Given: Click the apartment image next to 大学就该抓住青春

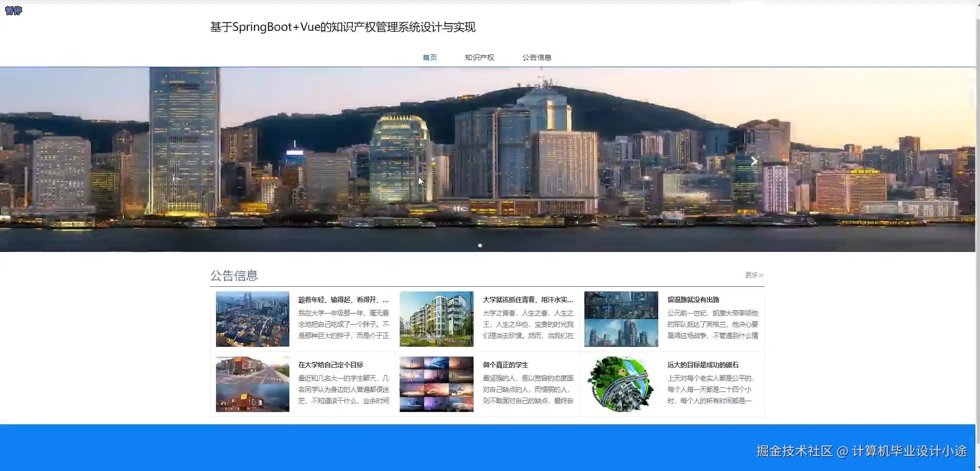Looking at the screenshot, I should pos(436,319).
